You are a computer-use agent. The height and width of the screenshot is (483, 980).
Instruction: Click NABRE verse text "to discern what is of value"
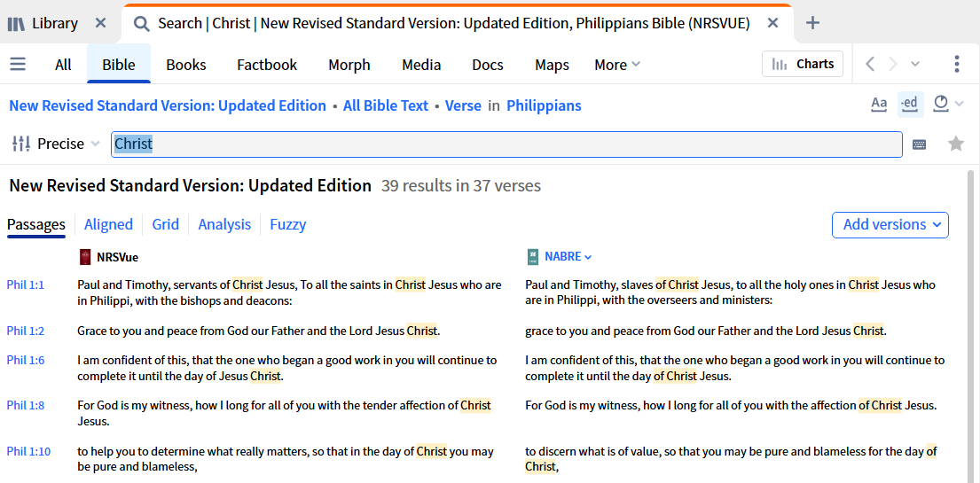(594, 451)
